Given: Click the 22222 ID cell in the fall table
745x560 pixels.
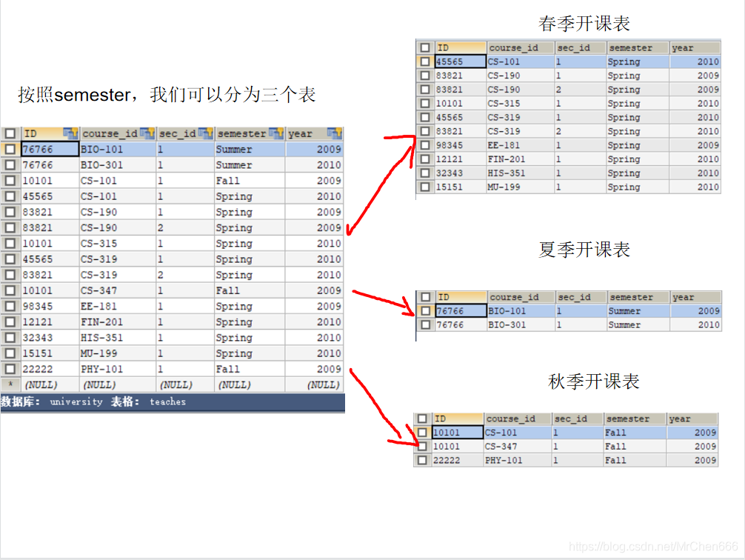Looking at the screenshot, I should [458, 460].
